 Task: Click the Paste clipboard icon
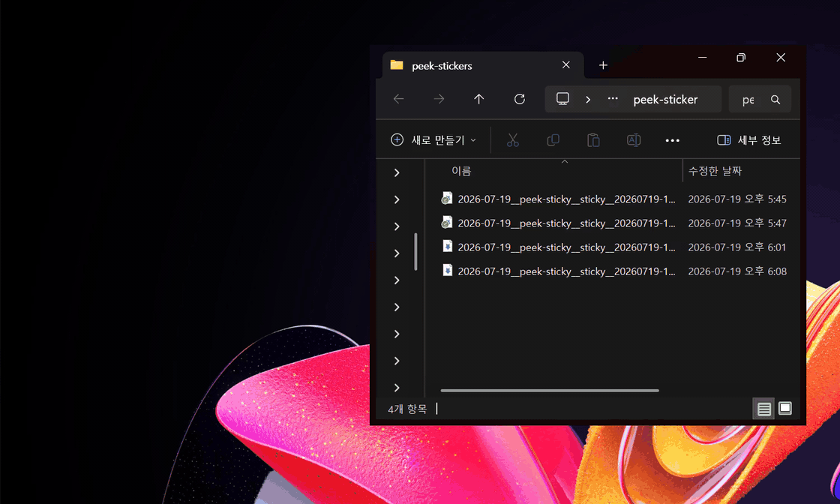(x=593, y=140)
